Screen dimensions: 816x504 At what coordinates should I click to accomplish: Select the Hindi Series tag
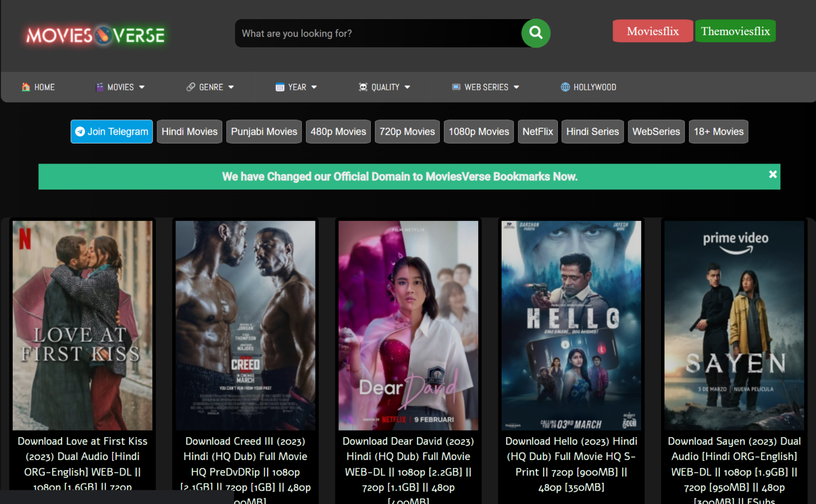point(592,132)
